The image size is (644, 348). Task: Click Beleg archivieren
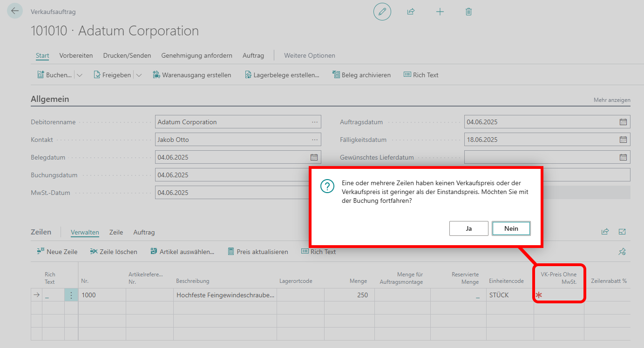click(361, 75)
